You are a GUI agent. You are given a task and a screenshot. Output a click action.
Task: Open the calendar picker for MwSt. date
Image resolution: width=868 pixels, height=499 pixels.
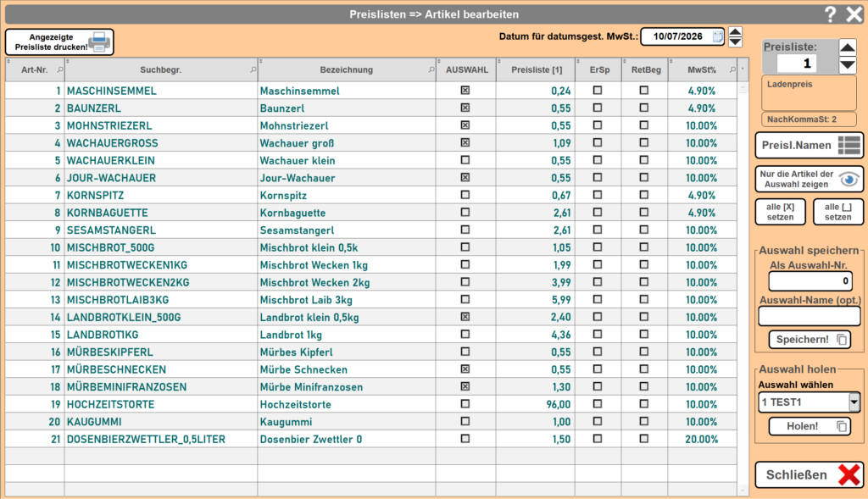coord(717,36)
